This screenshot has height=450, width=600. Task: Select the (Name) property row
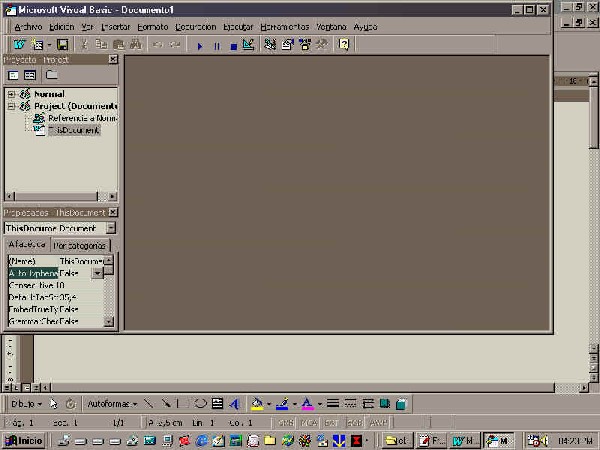[x=55, y=261]
